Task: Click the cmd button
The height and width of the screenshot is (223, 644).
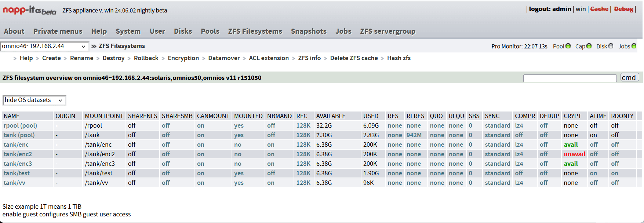Action: coord(630,77)
